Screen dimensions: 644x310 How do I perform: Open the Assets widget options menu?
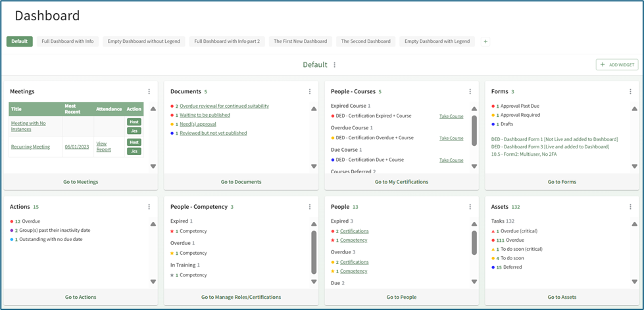click(631, 207)
